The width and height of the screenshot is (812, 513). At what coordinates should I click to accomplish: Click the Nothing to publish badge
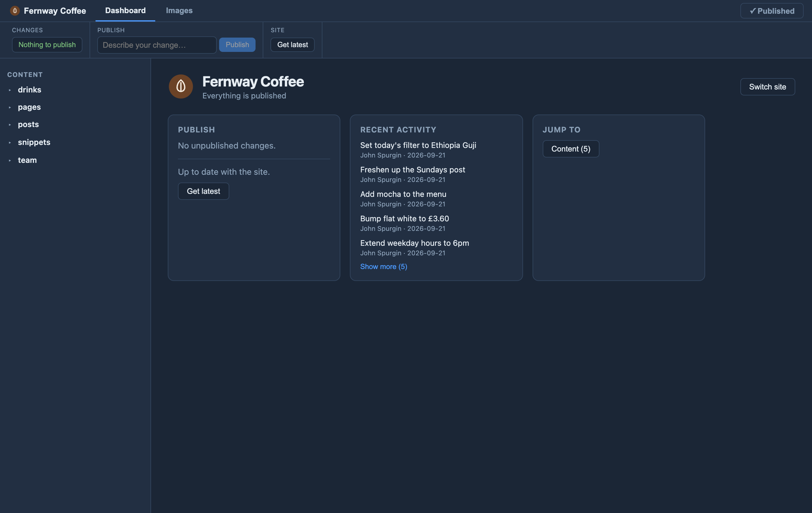coord(47,45)
